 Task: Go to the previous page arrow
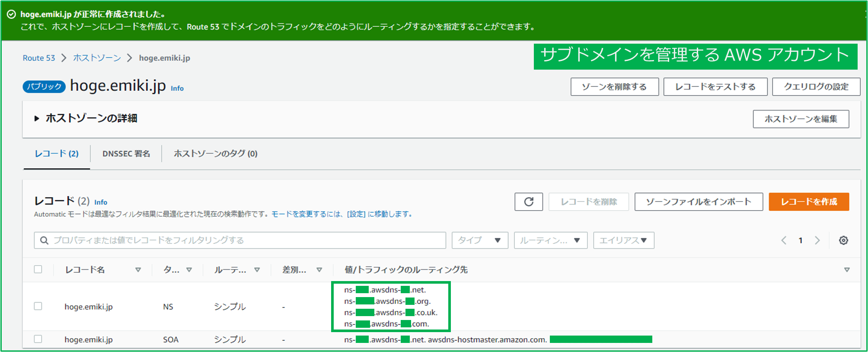784,240
